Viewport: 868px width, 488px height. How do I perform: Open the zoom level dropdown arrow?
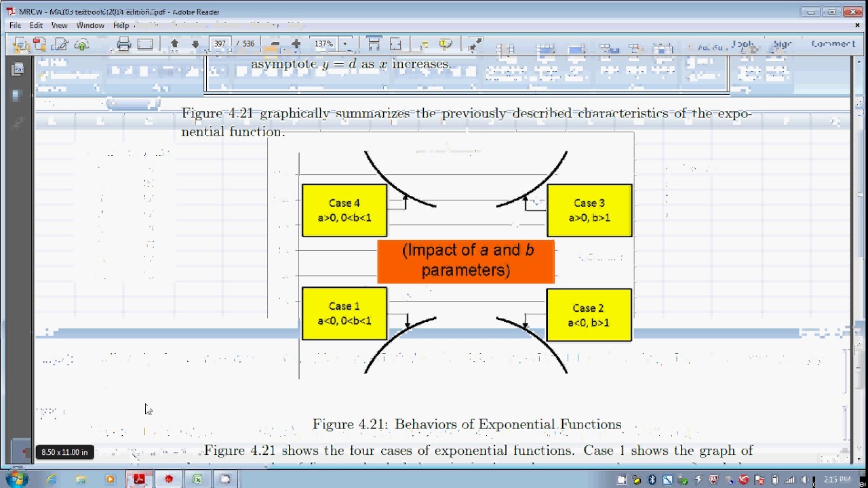(x=344, y=44)
